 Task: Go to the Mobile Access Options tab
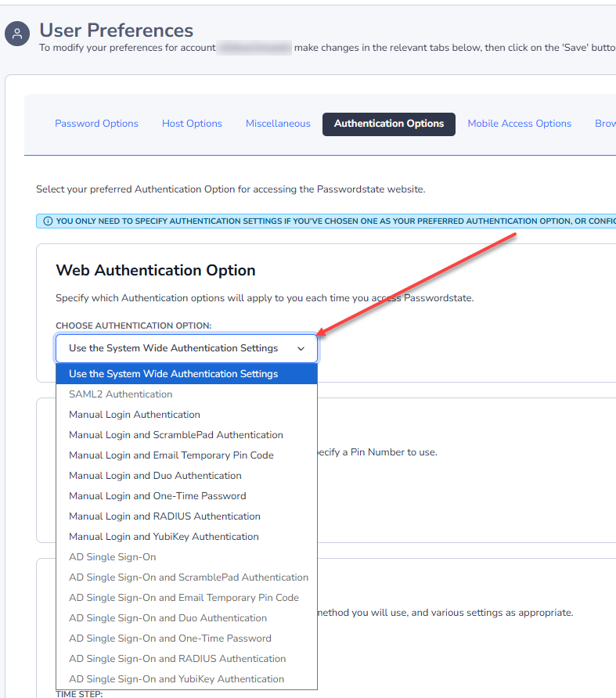(520, 124)
